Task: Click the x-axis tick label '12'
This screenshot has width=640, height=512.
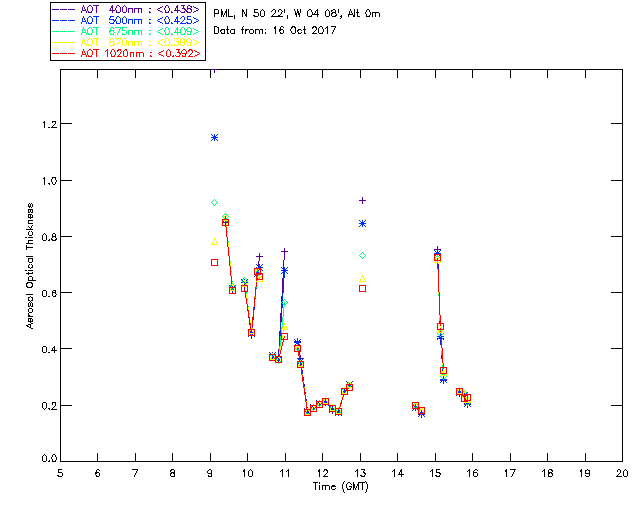Action: coord(322,473)
